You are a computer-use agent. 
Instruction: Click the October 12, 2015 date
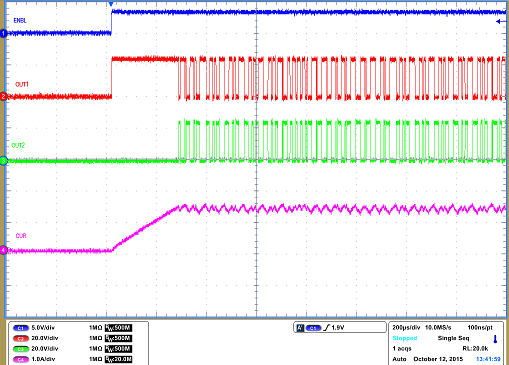(438, 359)
